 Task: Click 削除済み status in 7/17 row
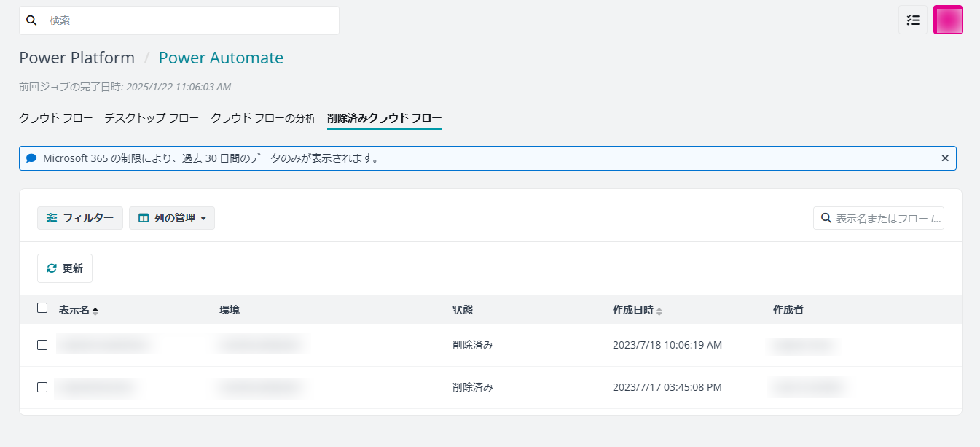(473, 387)
